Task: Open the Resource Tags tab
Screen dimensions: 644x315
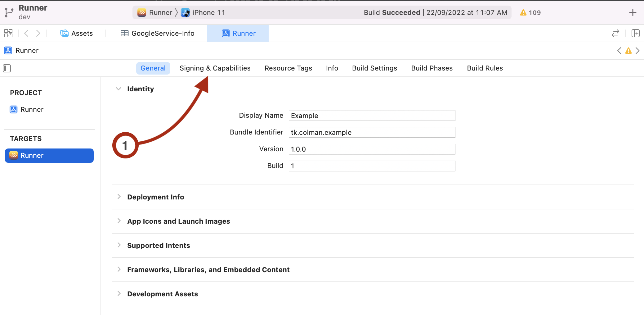Action: [x=288, y=68]
